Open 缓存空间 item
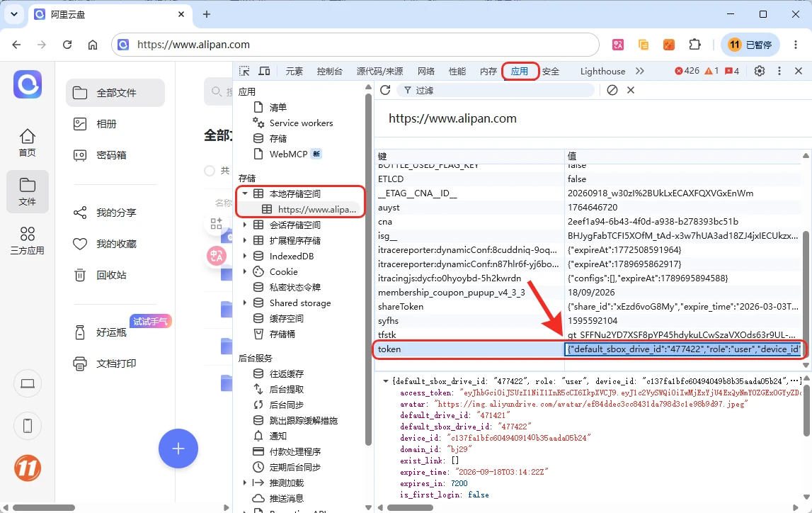 pyautogui.click(x=278, y=318)
